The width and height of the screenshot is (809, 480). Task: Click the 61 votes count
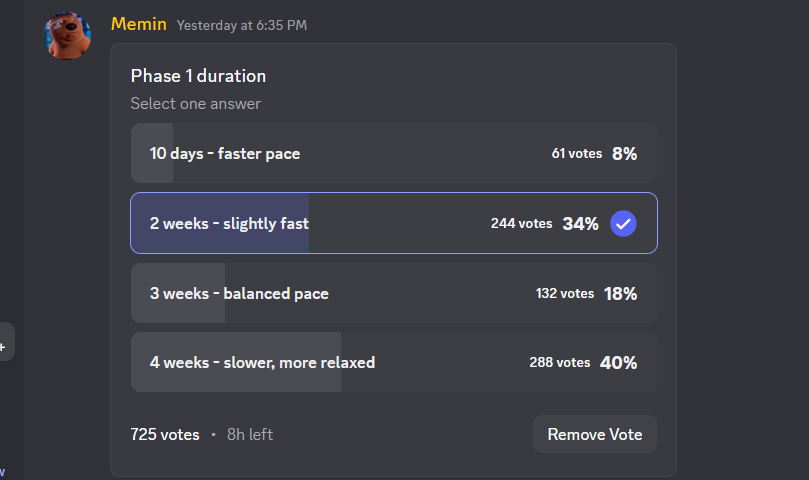(x=577, y=153)
